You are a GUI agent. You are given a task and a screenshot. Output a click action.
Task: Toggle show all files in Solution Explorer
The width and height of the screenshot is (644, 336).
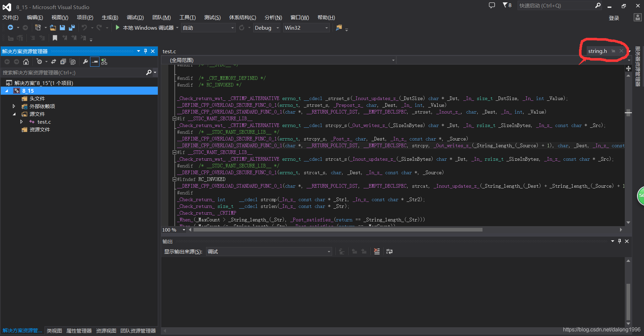pyautogui.click(x=72, y=62)
